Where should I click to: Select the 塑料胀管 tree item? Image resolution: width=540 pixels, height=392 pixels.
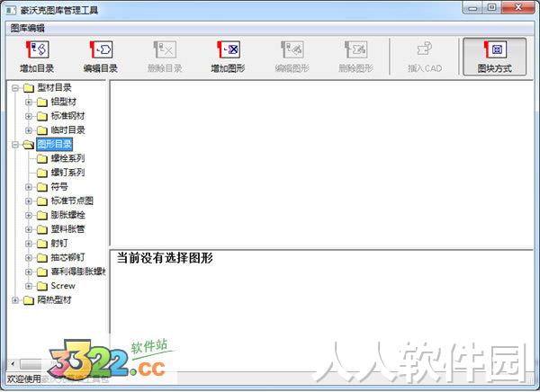coord(67,229)
